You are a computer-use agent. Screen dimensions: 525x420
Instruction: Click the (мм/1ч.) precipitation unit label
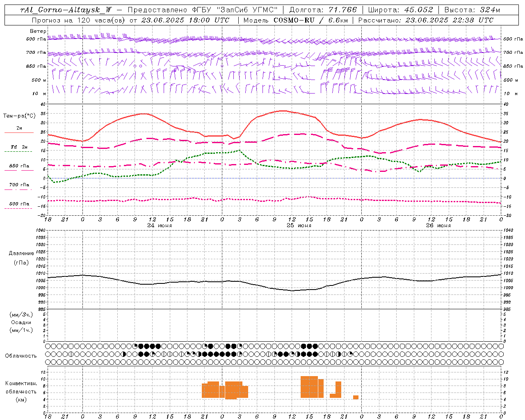click(x=21, y=330)
